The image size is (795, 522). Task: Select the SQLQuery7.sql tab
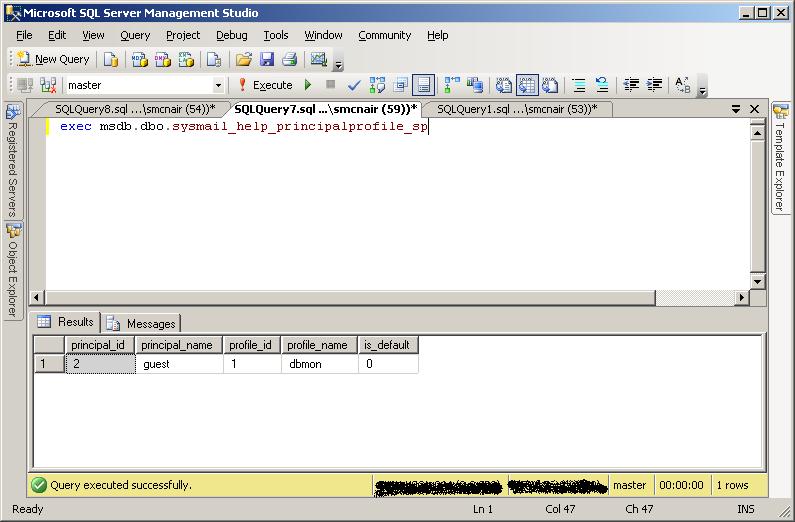click(x=326, y=109)
